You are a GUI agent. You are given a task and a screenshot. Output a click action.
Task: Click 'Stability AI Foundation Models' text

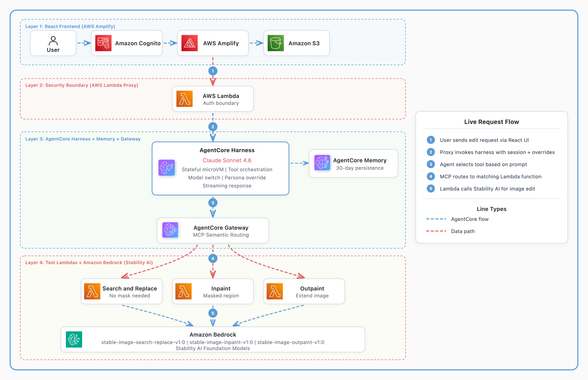[x=213, y=348]
